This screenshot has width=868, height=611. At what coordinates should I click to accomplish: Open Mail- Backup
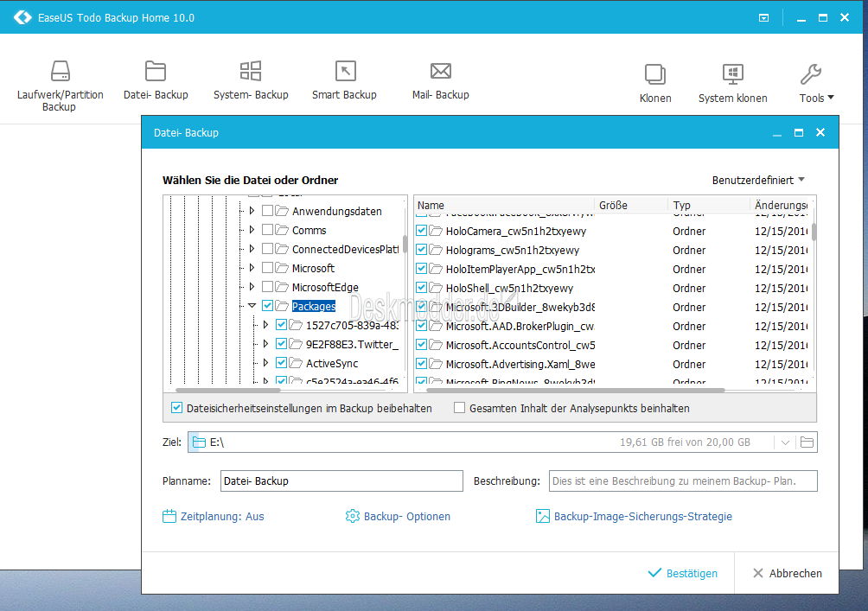(x=441, y=80)
